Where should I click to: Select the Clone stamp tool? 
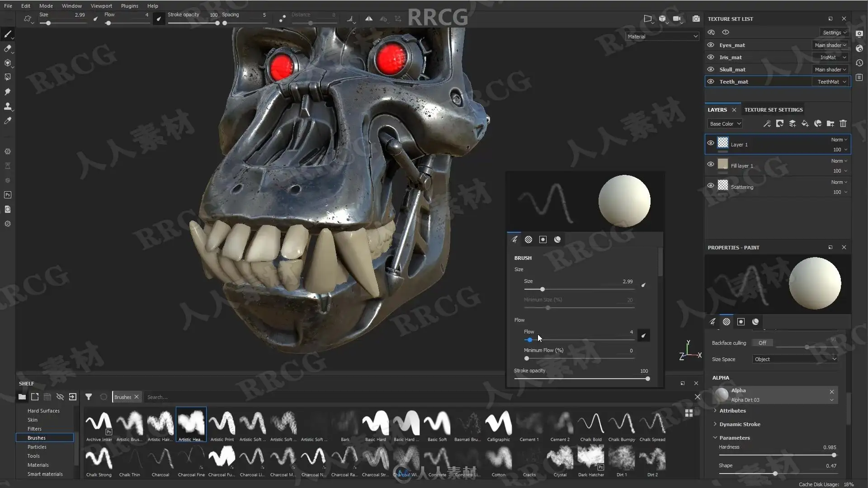click(8, 107)
